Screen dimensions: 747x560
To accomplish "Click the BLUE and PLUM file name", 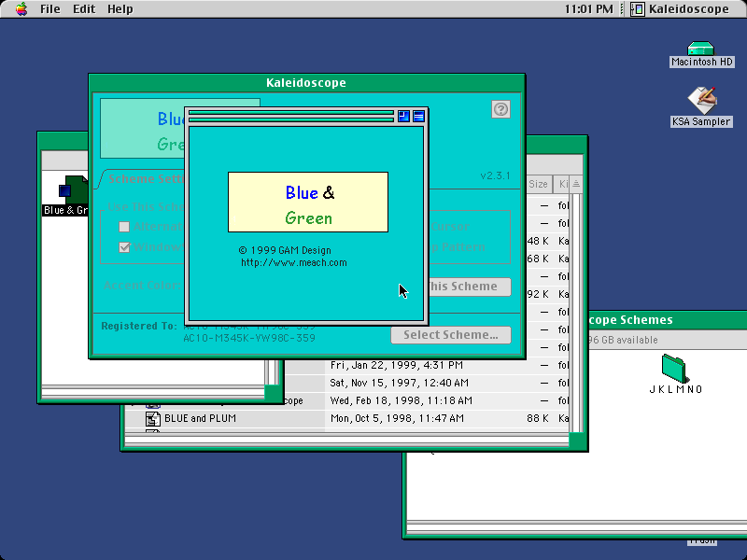I will click(x=200, y=418).
